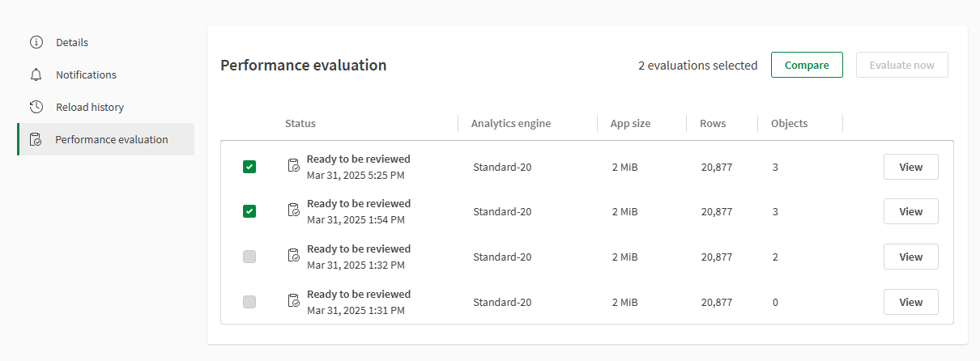This screenshot has height=361, width=980.
Task: View the evaluation with 0 objects
Action: [910, 302]
